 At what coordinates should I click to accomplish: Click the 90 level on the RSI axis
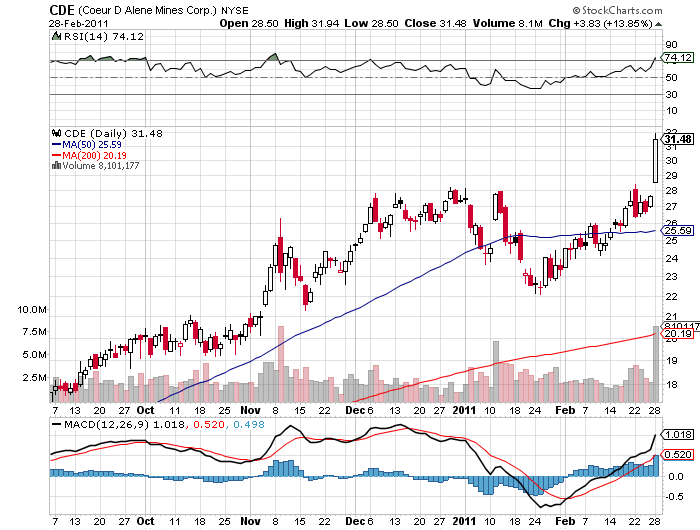(671, 44)
